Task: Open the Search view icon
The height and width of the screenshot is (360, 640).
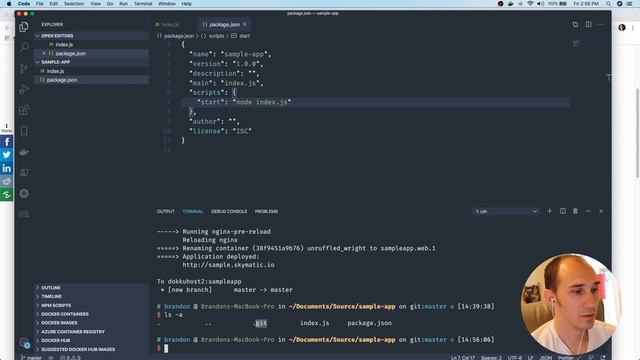Action: pyautogui.click(x=24, y=47)
